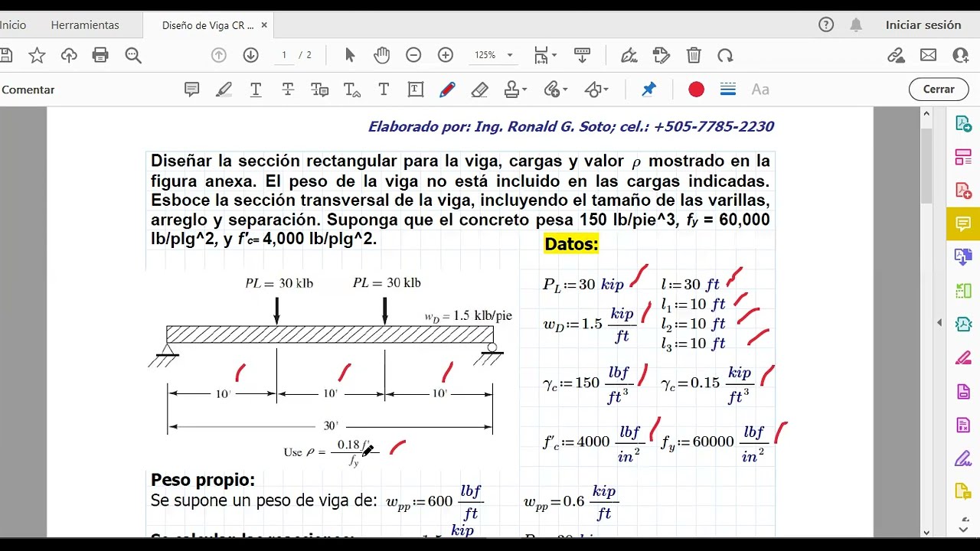Open the help question mark menu
This screenshot has width=980, height=551.
tap(826, 24)
